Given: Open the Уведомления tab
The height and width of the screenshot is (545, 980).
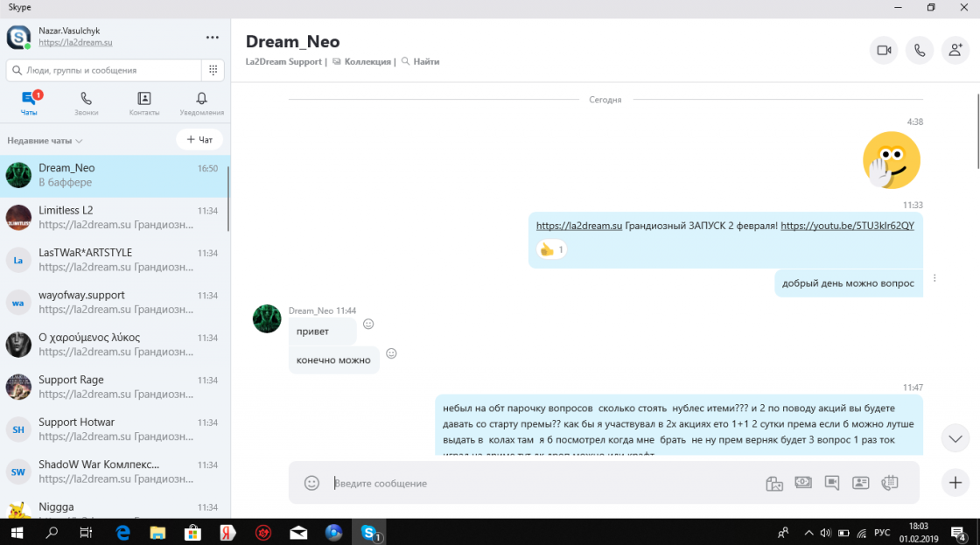Looking at the screenshot, I should [x=201, y=103].
